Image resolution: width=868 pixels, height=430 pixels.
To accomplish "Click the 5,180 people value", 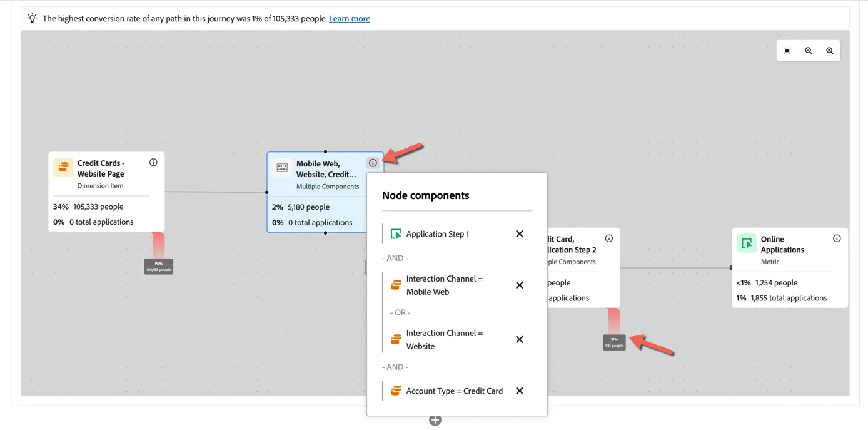I will [309, 207].
